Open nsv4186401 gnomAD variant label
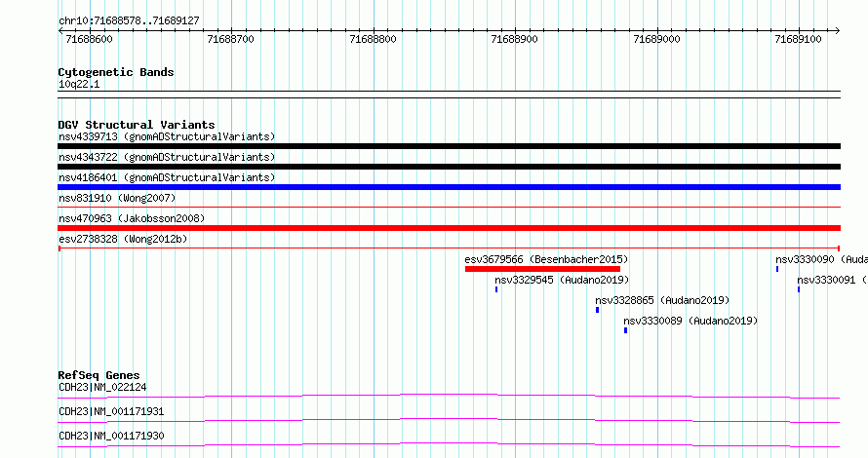 167,177
